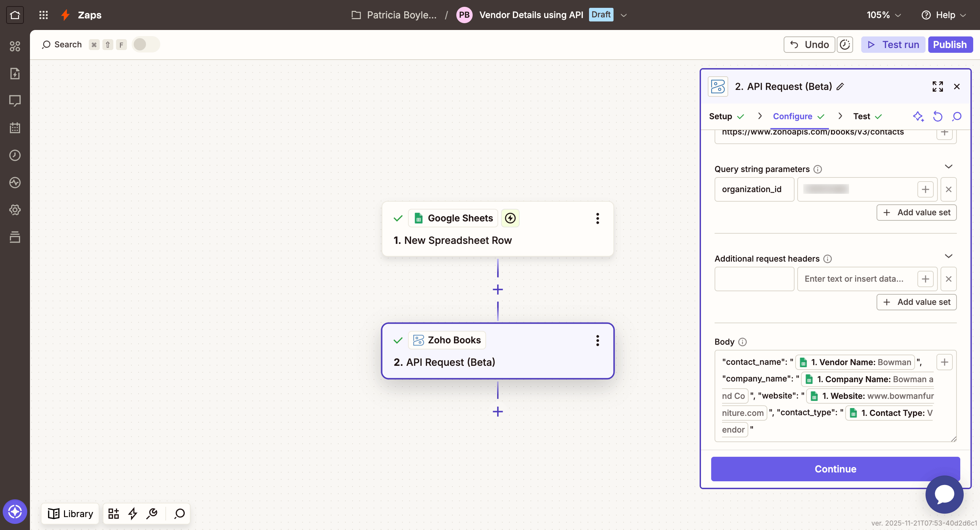The image size is (980, 530).
Task: Toggle the switch next to Search
Action: [x=146, y=45]
